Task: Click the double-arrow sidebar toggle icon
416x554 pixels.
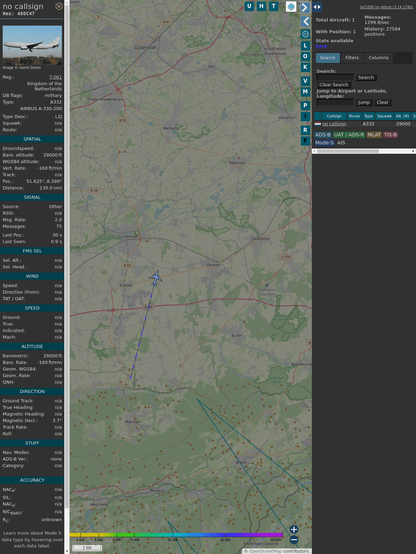Action: click(x=317, y=7)
